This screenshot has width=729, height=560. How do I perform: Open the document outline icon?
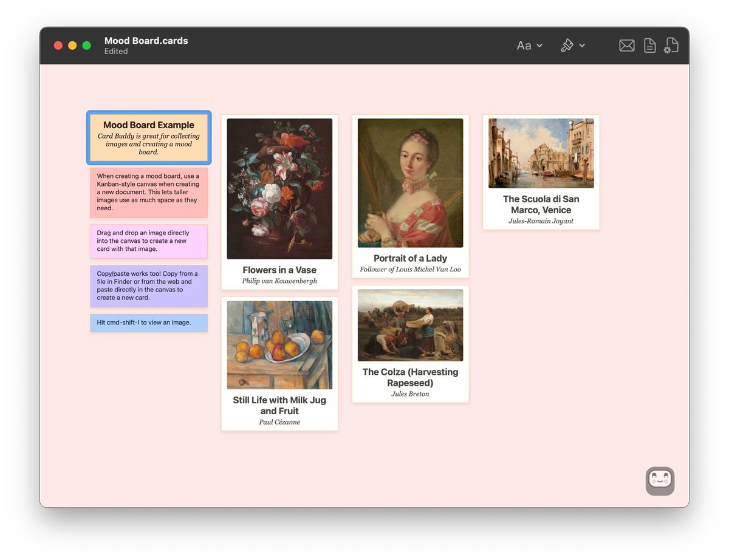(x=649, y=45)
